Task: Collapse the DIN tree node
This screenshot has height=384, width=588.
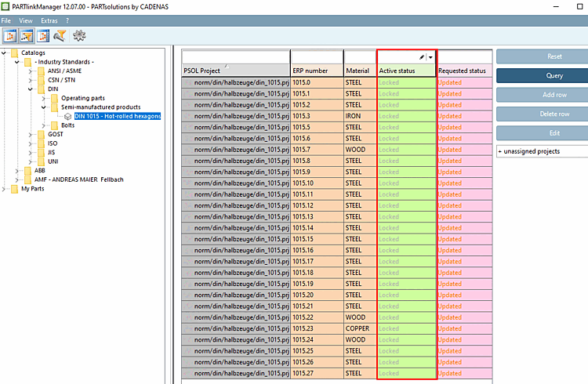Action: click(30, 89)
